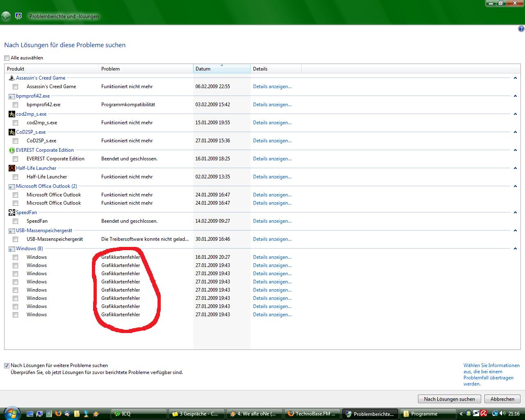Open the volume speaker tray icon
The height and width of the screenshot is (420, 525).
(x=502, y=414)
